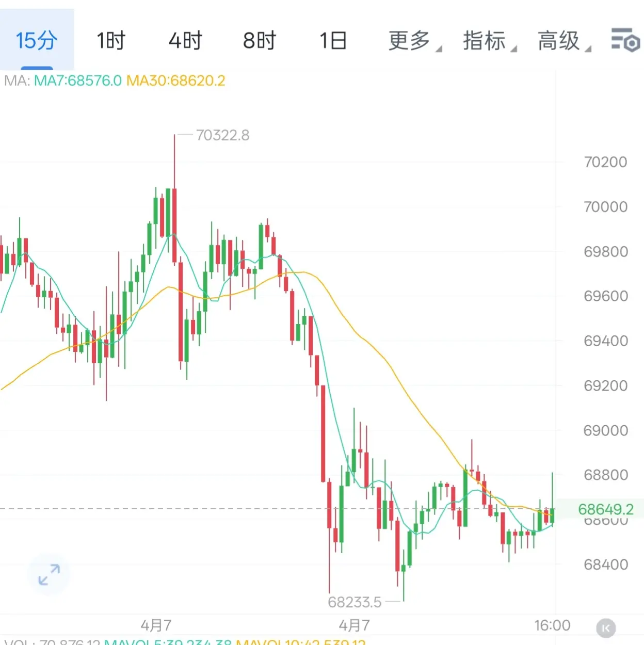This screenshot has width=644, height=645.
Task: Switch to the 4时 timeframe
Action: (x=185, y=40)
